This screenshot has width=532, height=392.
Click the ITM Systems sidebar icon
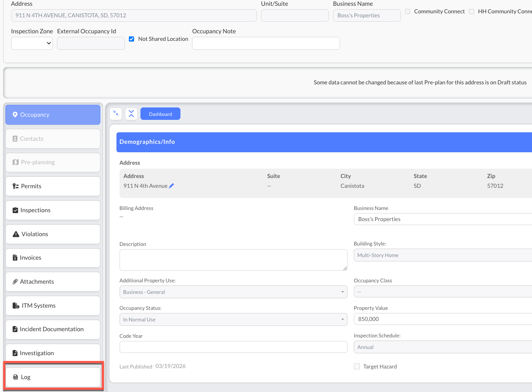coord(16,305)
